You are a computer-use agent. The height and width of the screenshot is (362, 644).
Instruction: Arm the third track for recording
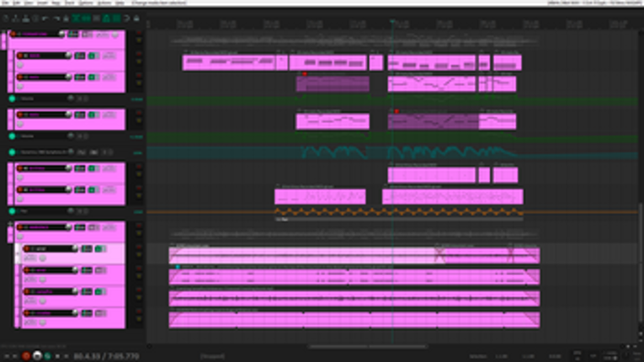coord(19,77)
